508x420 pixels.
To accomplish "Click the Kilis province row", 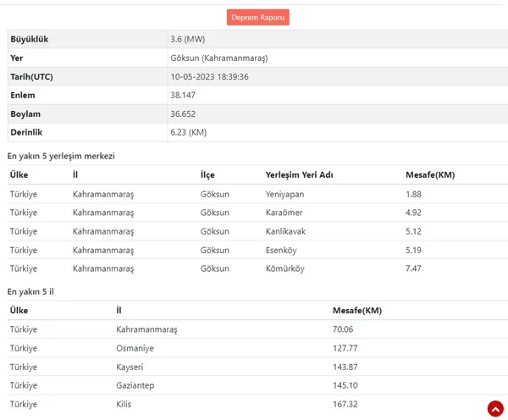I will pyautogui.click(x=257, y=404).
